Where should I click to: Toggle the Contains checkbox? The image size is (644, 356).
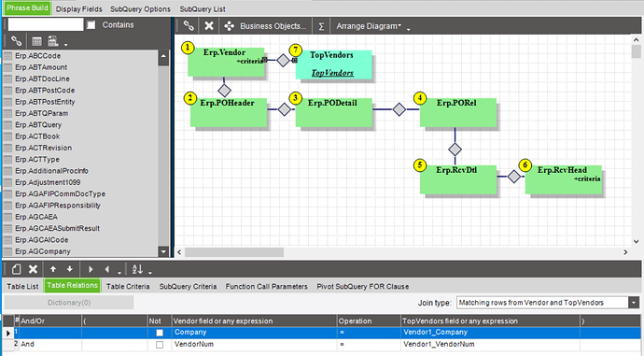(x=91, y=25)
